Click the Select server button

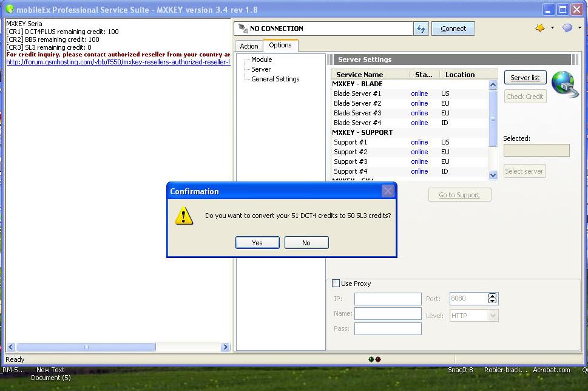525,171
